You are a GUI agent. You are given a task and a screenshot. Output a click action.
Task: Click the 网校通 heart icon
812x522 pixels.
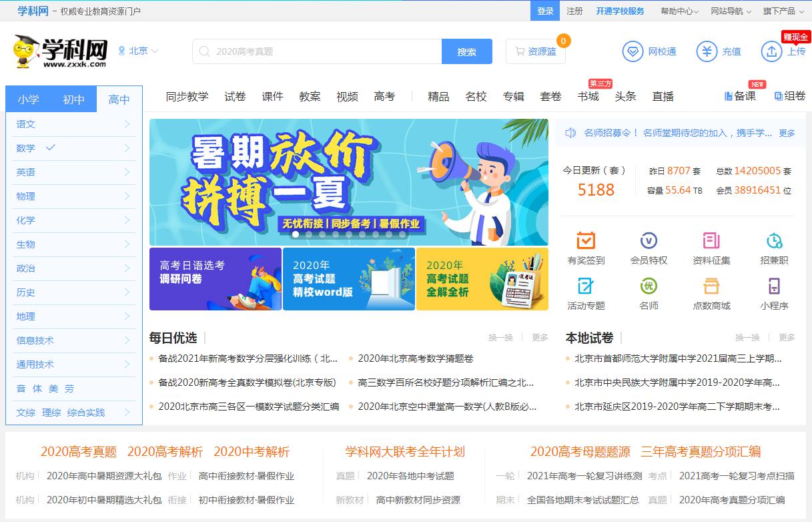tap(633, 51)
